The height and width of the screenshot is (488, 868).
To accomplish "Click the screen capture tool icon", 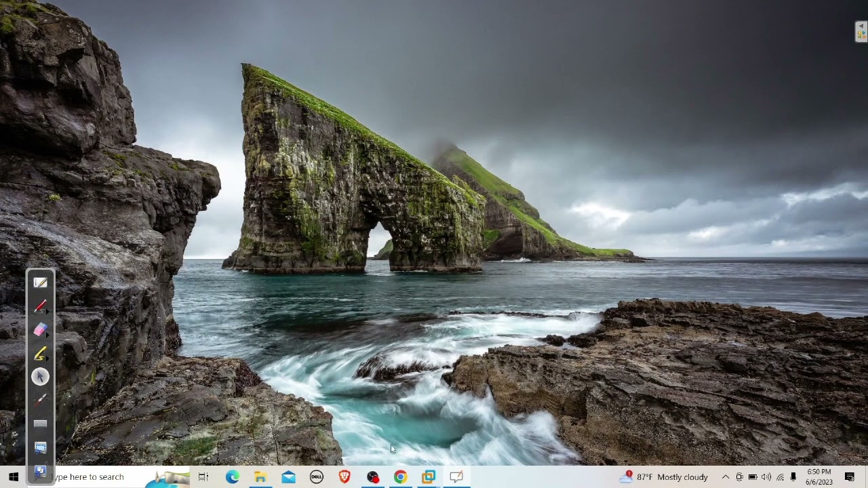I will point(40,447).
